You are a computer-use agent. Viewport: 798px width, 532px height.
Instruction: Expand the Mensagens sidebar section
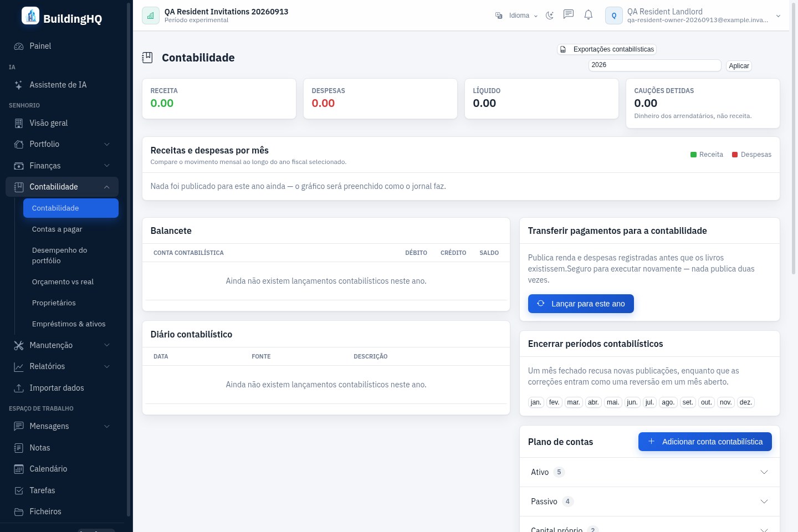62,426
